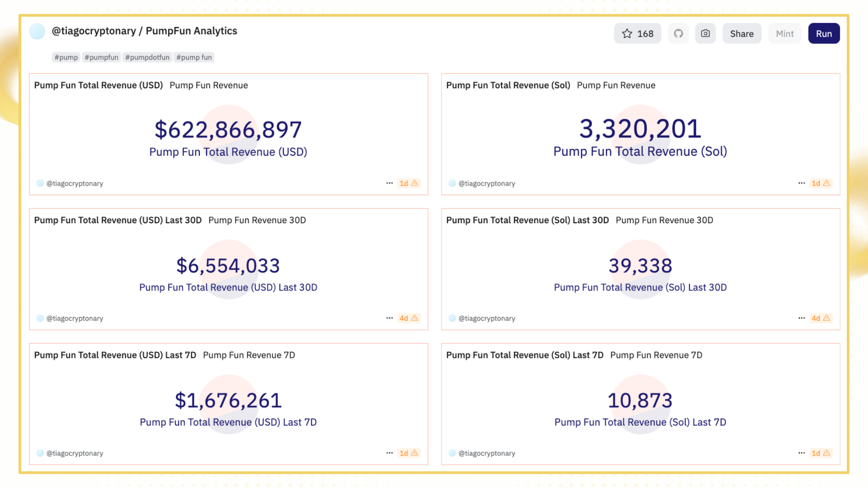868x488 pixels.
Task: Open three-dot menu on Revenue (USD) panel
Action: coord(389,183)
